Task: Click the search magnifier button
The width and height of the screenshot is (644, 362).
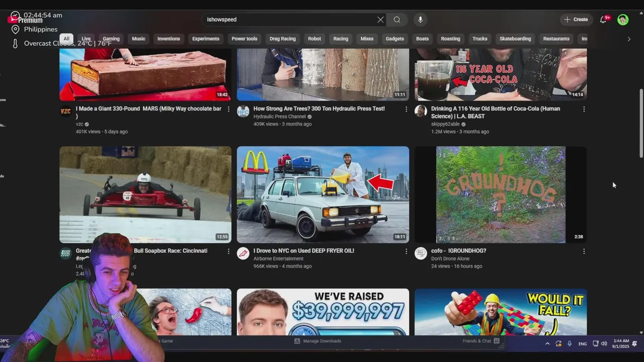Action: click(x=397, y=20)
